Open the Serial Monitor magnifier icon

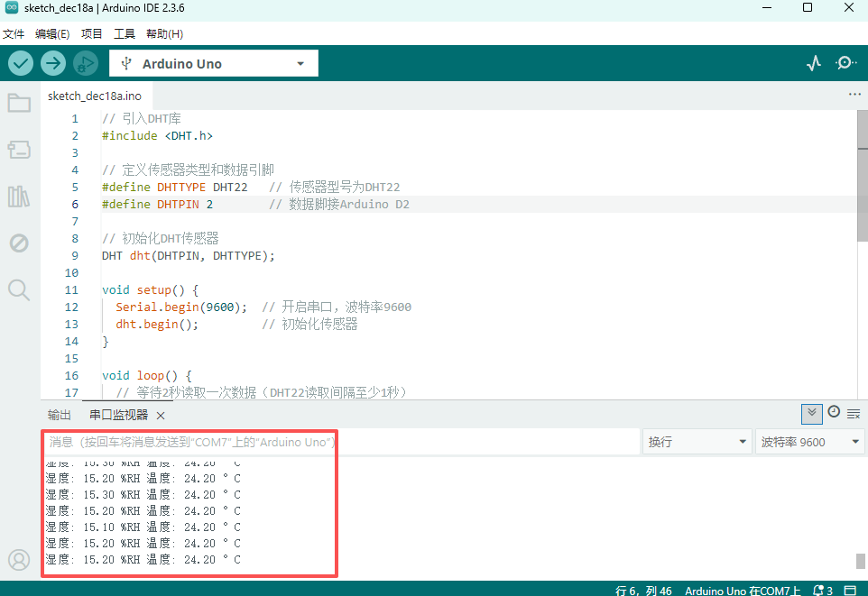pos(845,63)
